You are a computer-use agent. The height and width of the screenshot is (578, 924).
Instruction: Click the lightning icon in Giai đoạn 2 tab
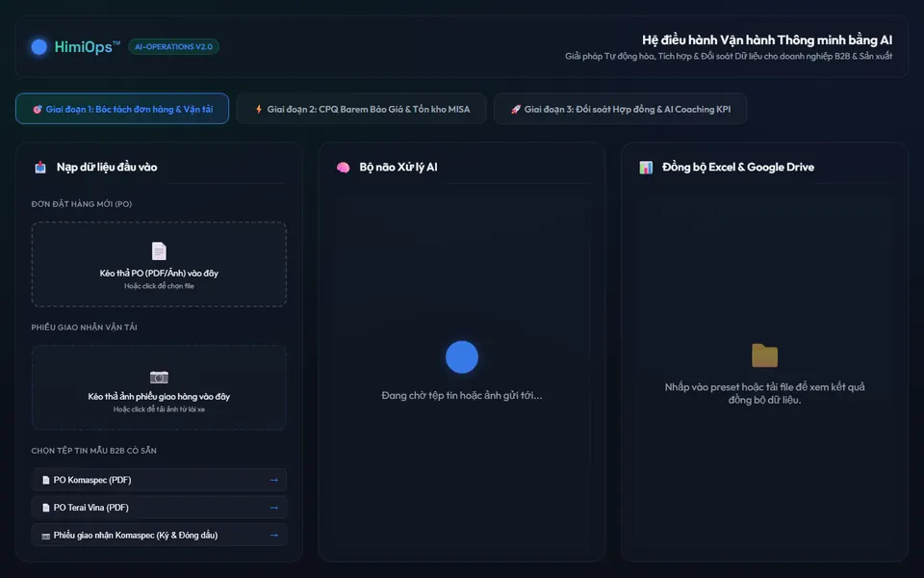[x=259, y=109]
